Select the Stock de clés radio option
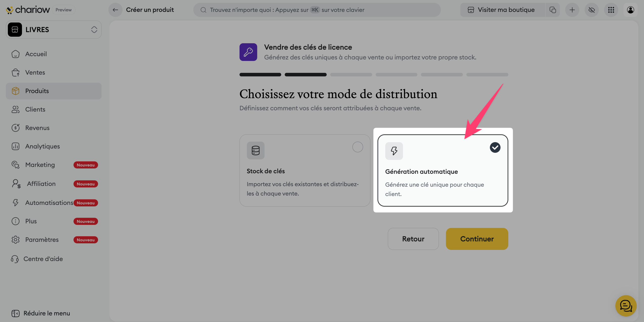Viewport: 644px width, 322px height. pos(357,147)
